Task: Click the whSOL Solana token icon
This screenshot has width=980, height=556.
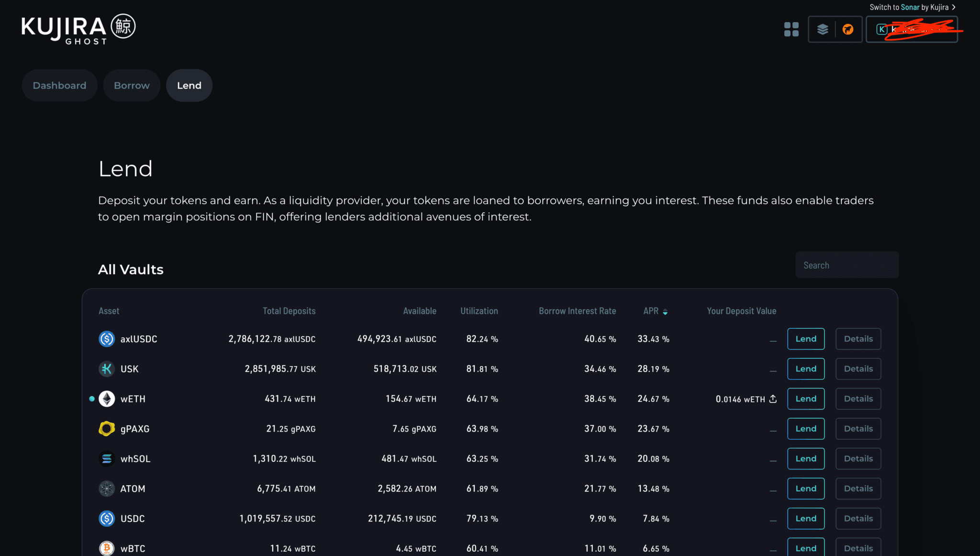Action: click(107, 459)
